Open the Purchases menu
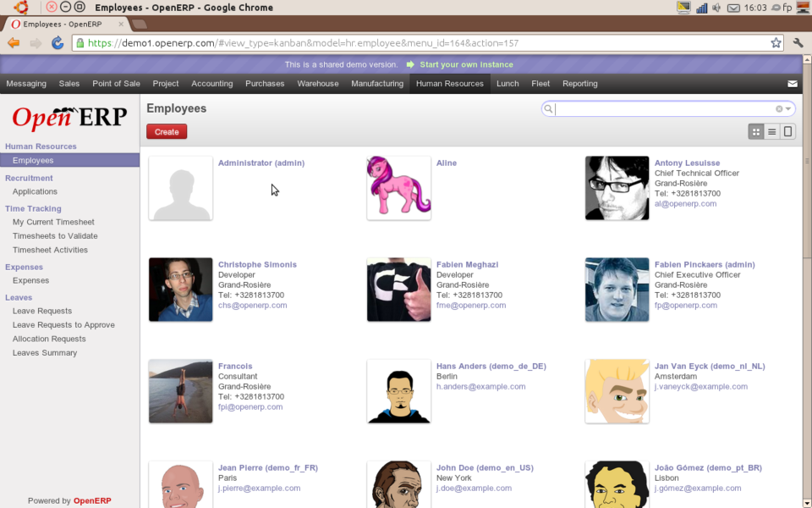Viewport: 812px width, 508px height. (x=265, y=84)
